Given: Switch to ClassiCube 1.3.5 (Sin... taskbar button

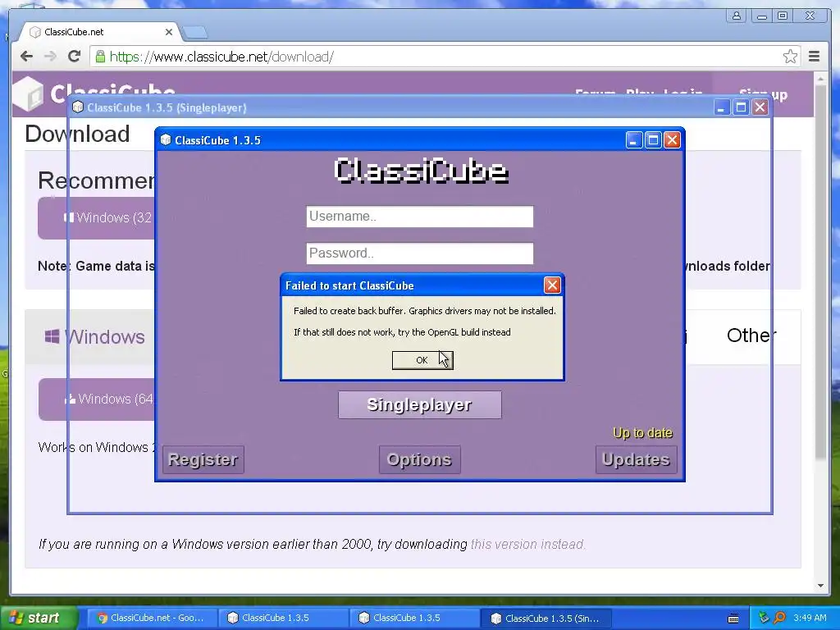Looking at the screenshot, I should [x=546, y=618].
